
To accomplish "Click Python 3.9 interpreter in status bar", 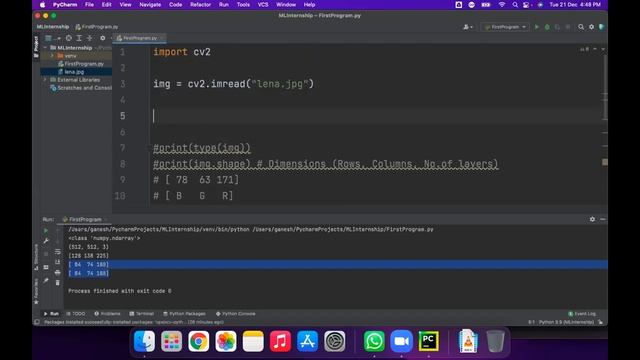I will click(566, 322).
